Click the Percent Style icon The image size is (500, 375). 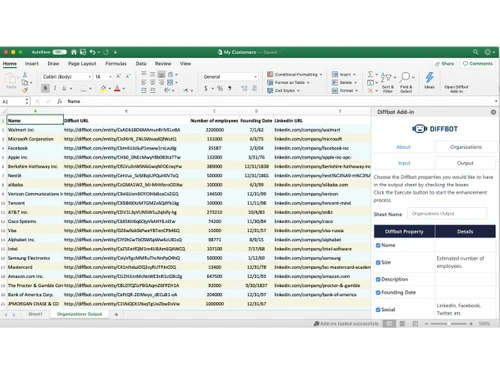[x=220, y=88]
